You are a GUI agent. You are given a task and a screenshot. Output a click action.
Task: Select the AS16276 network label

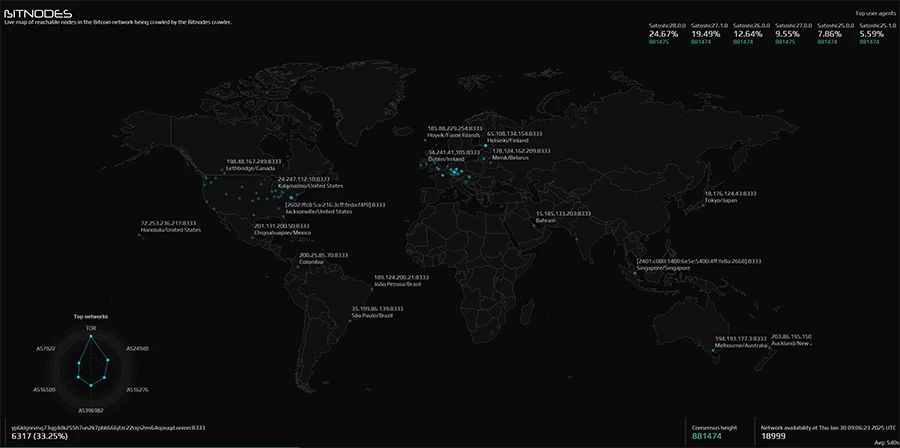coord(137,389)
